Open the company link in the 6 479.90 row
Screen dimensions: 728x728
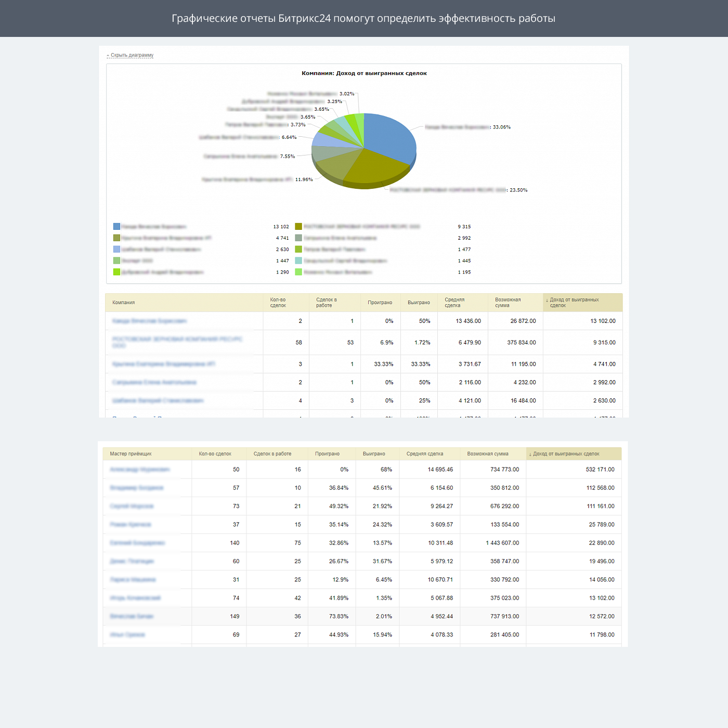[x=177, y=342]
